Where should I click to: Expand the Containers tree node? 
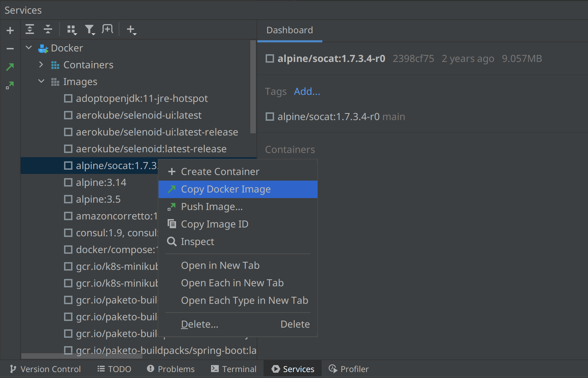41,65
